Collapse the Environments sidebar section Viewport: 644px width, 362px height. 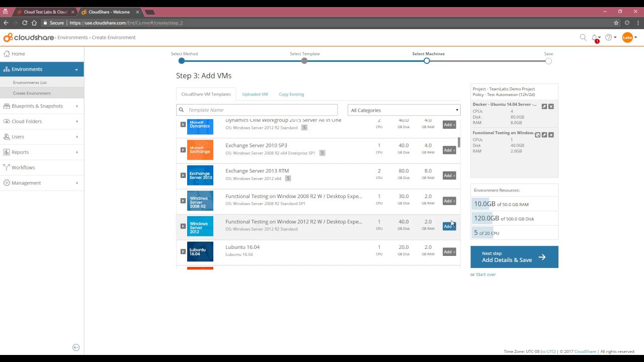pos(42,69)
